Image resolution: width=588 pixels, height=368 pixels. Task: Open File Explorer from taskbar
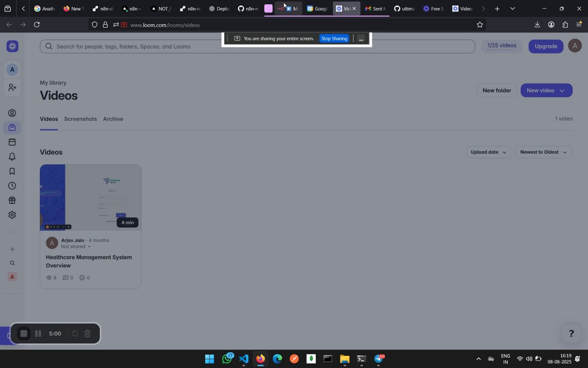click(x=345, y=359)
